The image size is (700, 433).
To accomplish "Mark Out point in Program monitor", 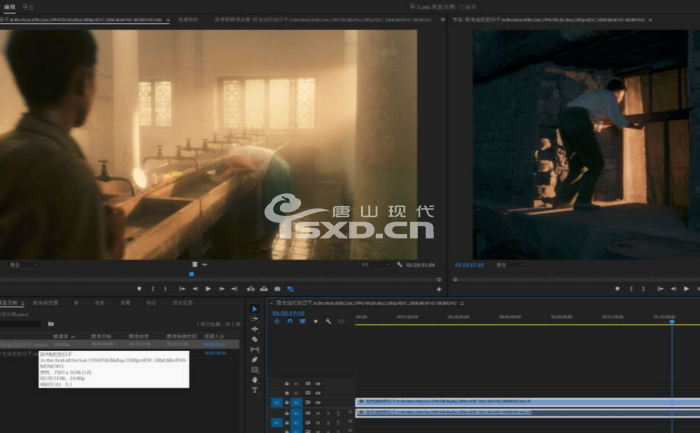I will click(643, 289).
